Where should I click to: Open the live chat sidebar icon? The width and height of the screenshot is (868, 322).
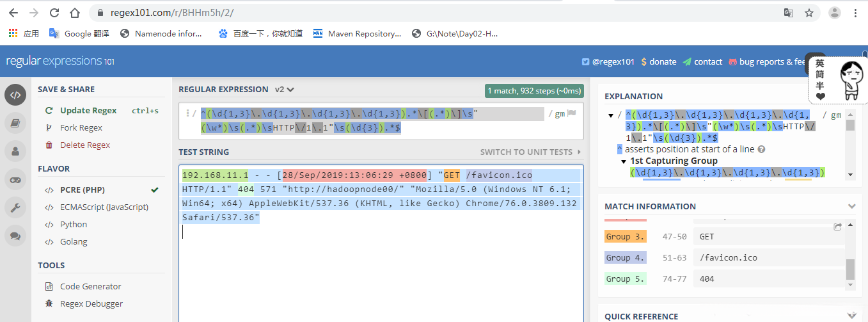(x=15, y=236)
